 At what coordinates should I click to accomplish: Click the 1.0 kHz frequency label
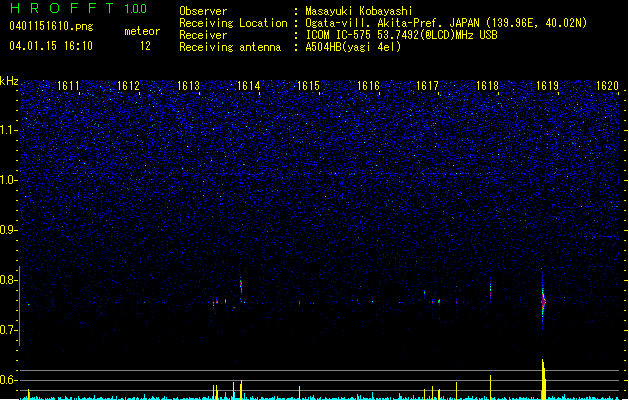point(9,180)
